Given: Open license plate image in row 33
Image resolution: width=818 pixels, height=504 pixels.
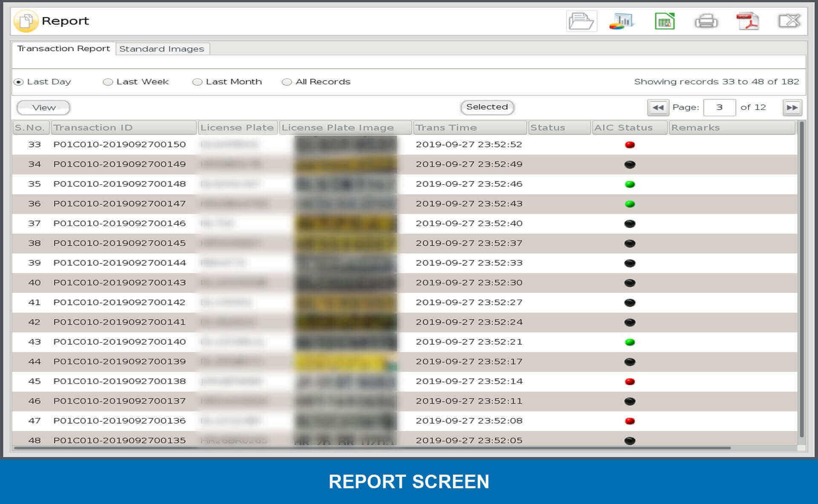Looking at the screenshot, I should 346,145.
